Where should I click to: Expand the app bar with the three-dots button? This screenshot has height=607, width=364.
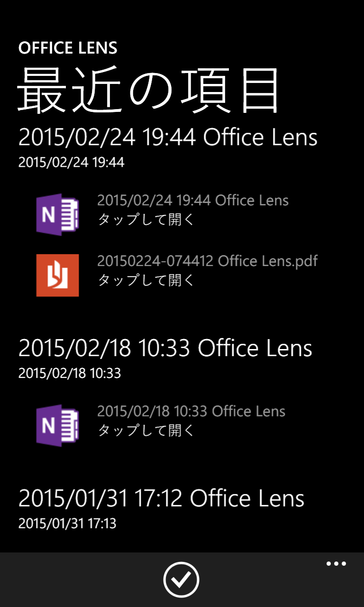[336, 564]
